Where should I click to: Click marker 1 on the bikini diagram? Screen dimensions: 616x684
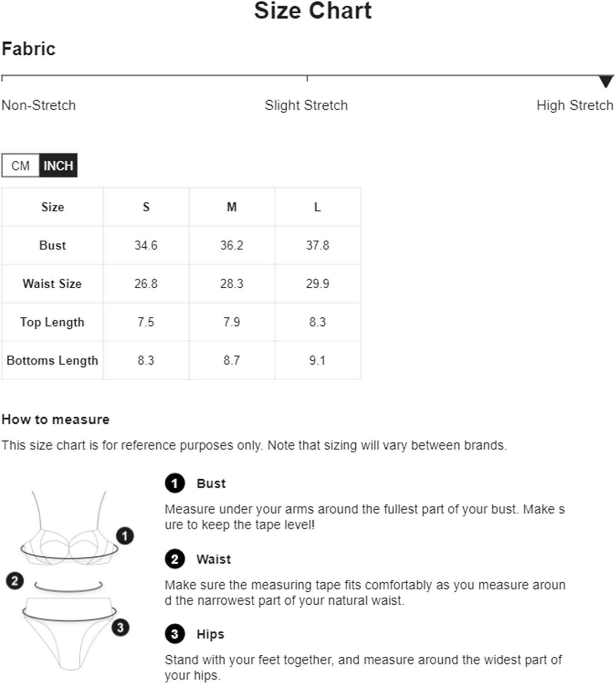pyautogui.click(x=125, y=535)
